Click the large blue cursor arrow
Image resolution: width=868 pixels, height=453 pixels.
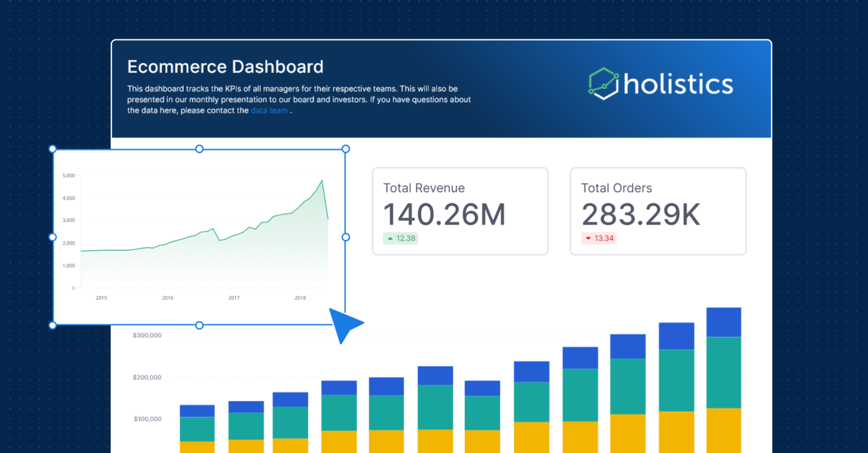[x=344, y=324]
